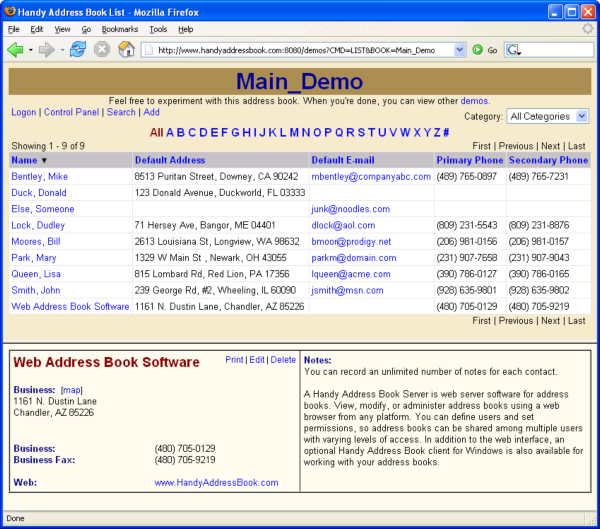600x529 pixels.
Task: Click the Google search engine icon
Action: 513,49
